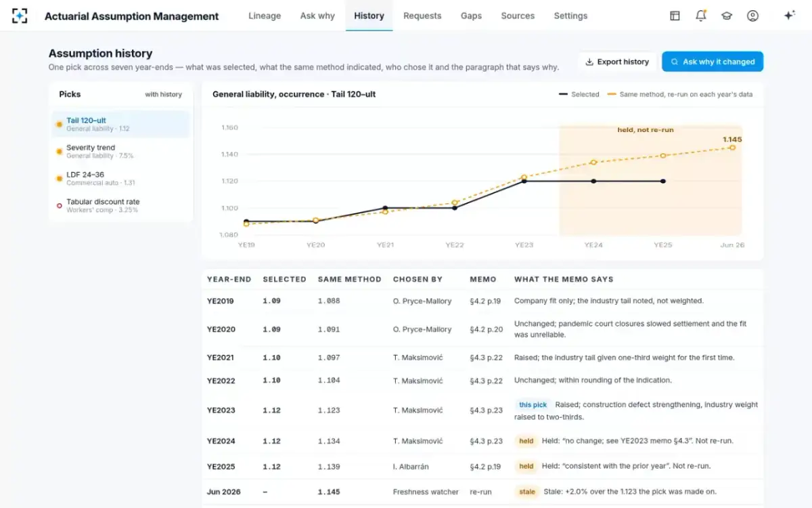Open the Settings tab
This screenshot has width=812, height=508.
coord(570,16)
